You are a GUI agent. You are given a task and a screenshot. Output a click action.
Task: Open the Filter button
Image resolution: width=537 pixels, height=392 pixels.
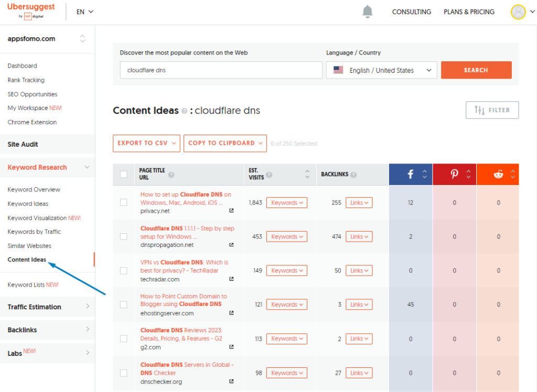(492, 110)
